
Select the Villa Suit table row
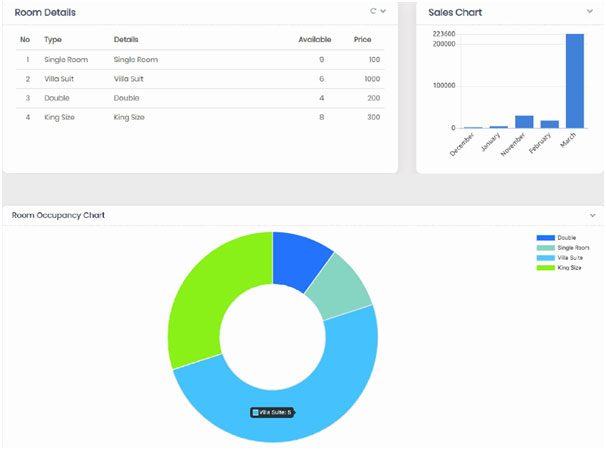(200, 79)
